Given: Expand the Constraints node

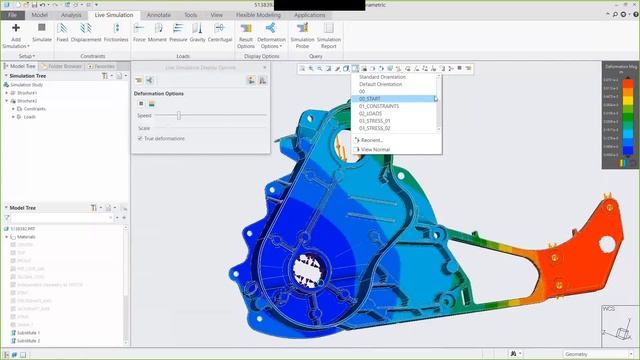Looking at the screenshot, I should [x=13, y=109].
